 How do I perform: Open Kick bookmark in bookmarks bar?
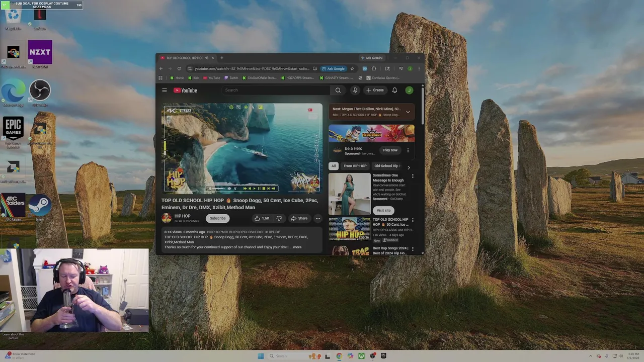coord(194,78)
